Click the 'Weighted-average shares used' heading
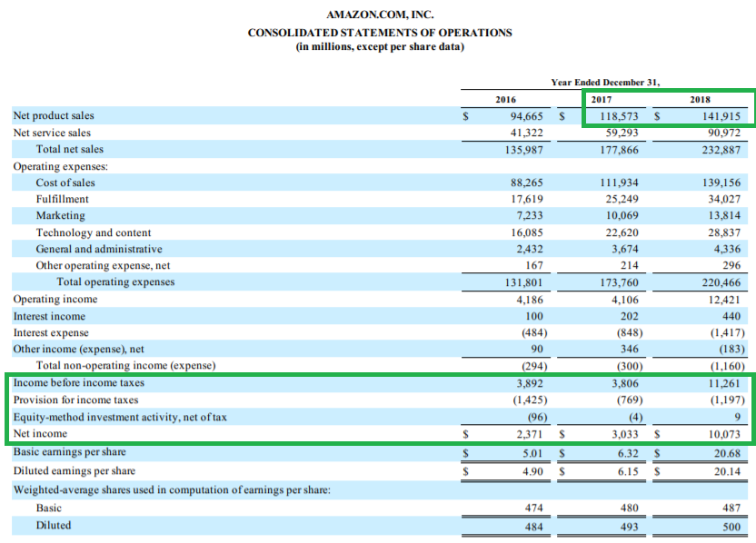 pyautogui.click(x=172, y=490)
